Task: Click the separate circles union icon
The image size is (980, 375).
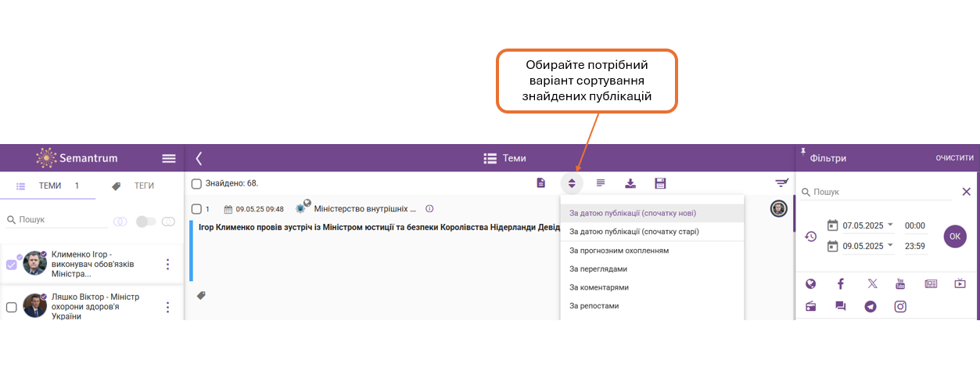Action: tap(168, 222)
